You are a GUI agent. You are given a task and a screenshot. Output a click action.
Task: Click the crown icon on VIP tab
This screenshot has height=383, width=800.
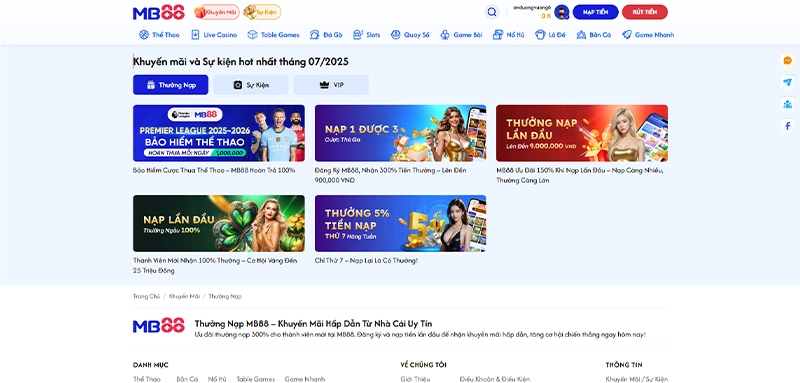point(324,85)
